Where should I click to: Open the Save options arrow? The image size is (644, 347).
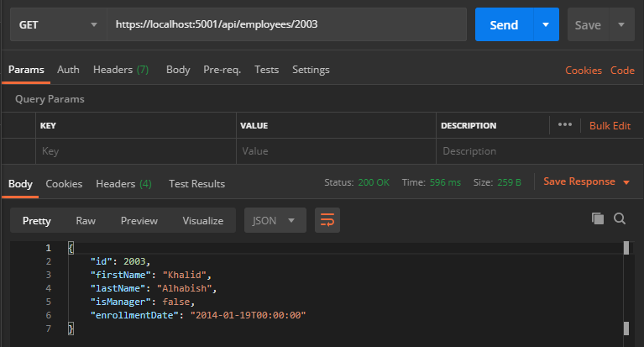[621, 24]
